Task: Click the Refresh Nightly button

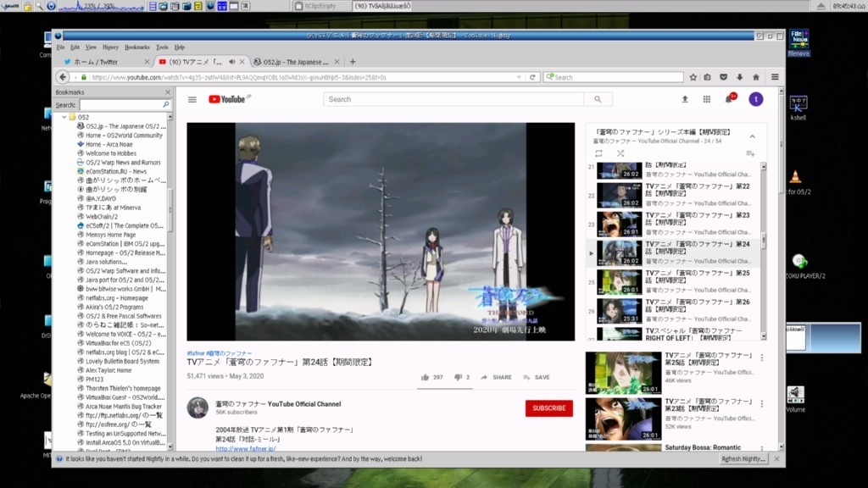Action: [743, 459]
